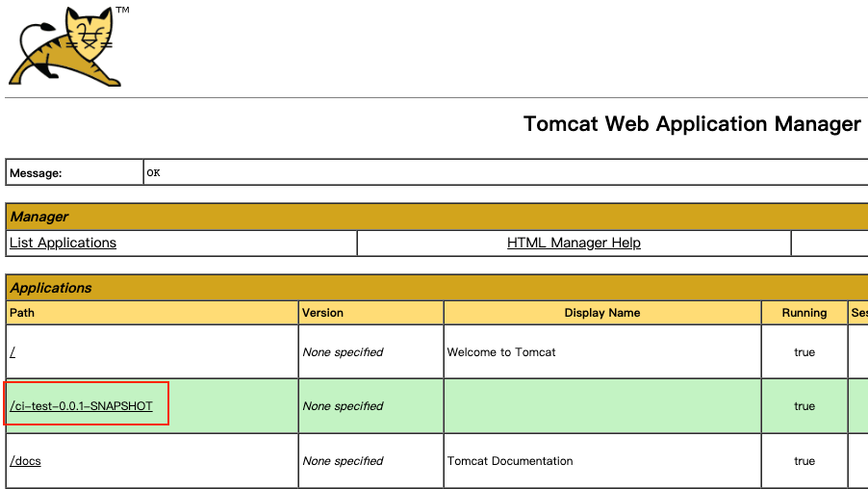Viewport: 868px width, 489px height.
Task: Select "None specified" version in root row
Action: (343, 352)
